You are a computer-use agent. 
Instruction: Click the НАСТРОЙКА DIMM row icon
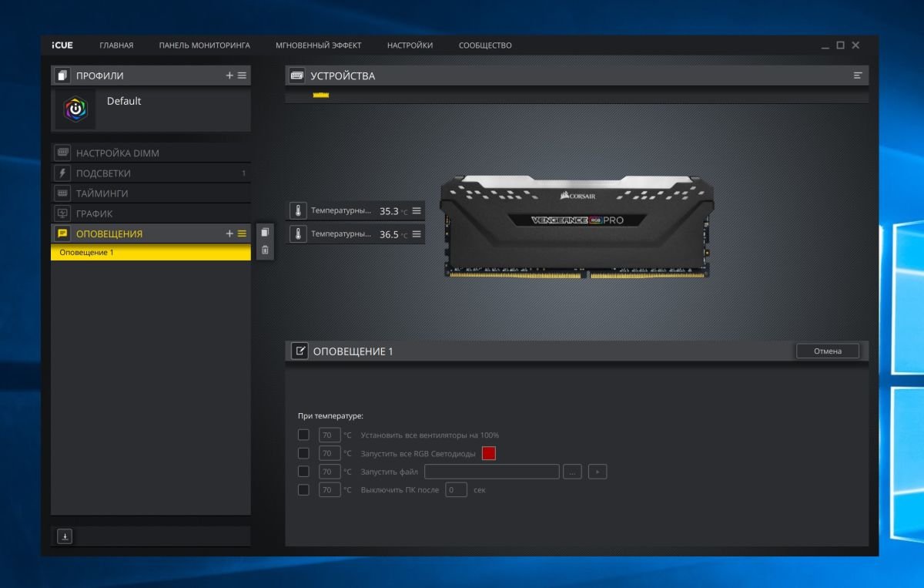(62, 153)
